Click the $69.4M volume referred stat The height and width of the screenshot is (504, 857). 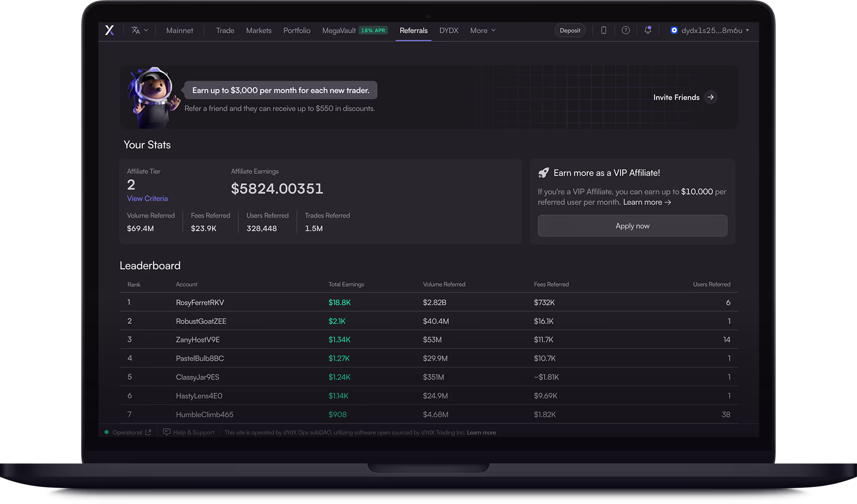[140, 228]
